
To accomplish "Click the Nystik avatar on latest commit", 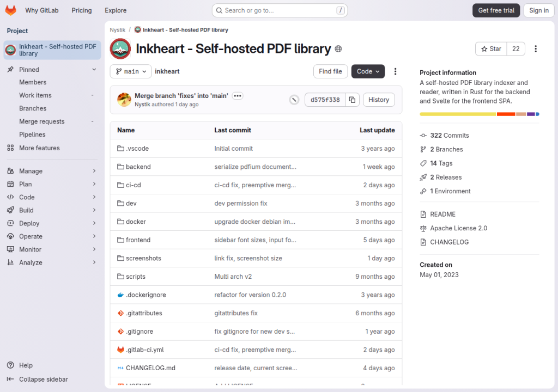I will (124, 100).
